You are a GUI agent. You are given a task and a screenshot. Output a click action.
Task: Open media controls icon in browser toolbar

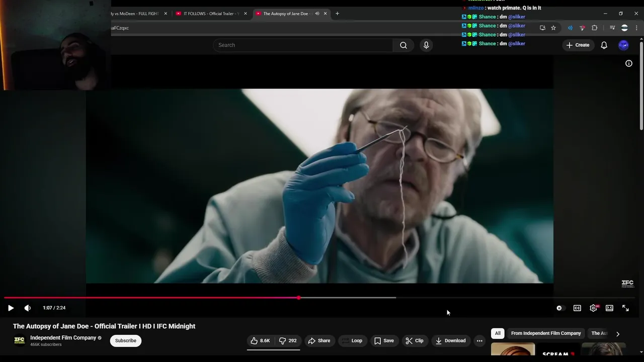(612, 28)
